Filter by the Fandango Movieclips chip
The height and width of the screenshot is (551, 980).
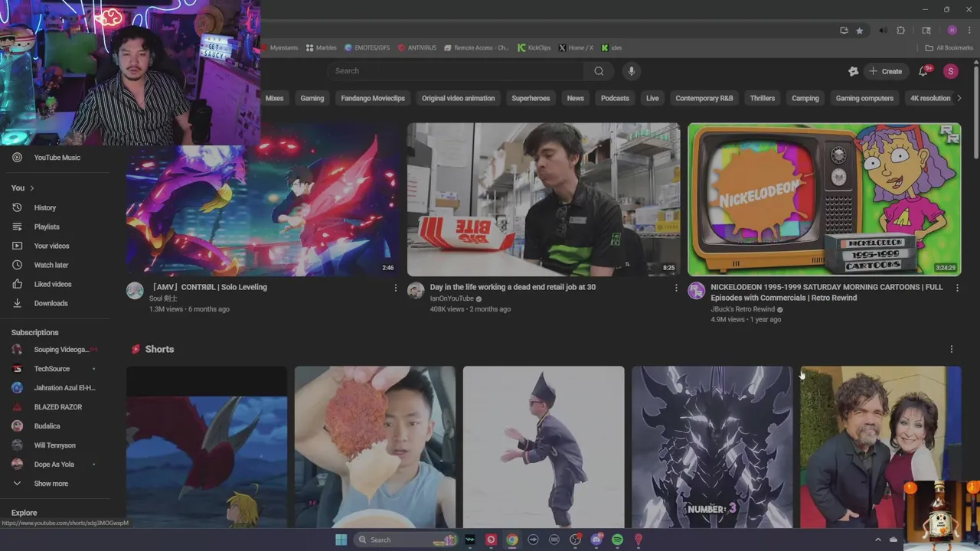coord(373,98)
